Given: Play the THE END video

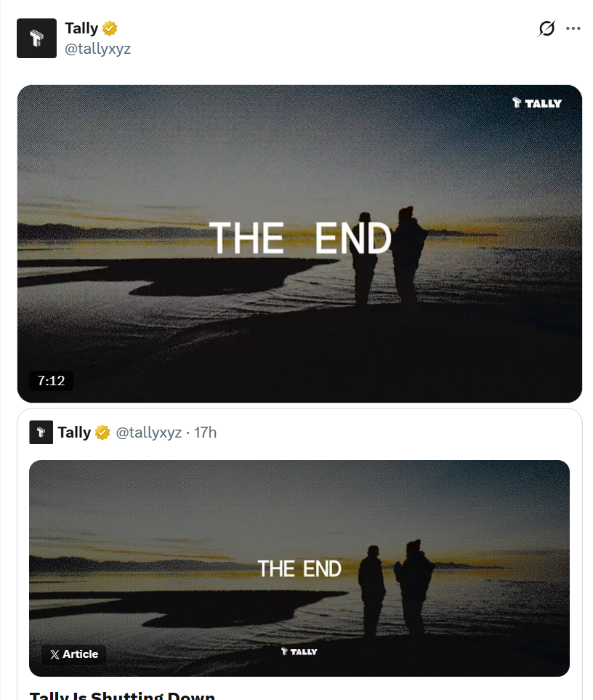Looking at the screenshot, I should 299,244.
